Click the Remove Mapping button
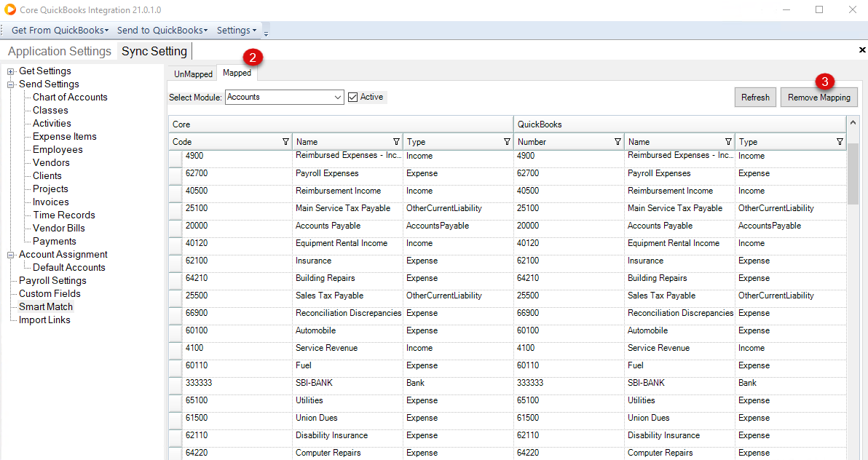 (x=818, y=98)
